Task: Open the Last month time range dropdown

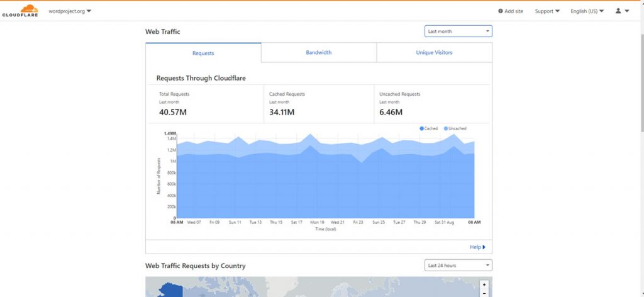Action: click(x=458, y=31)
